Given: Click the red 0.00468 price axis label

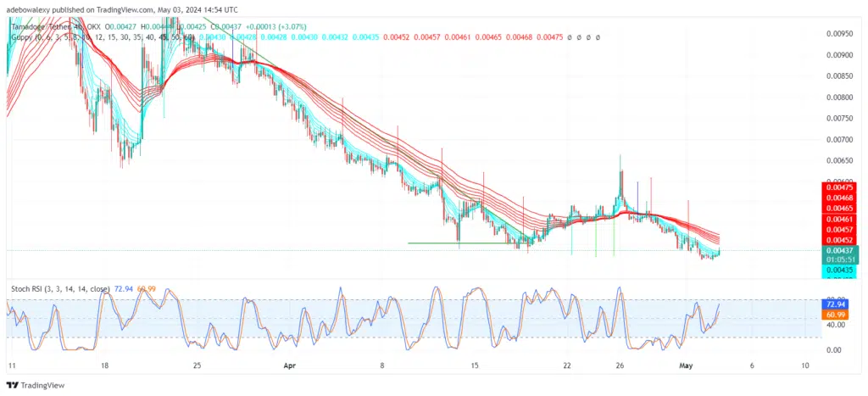Looking at the screenshot, I should [x=839, y=197].
